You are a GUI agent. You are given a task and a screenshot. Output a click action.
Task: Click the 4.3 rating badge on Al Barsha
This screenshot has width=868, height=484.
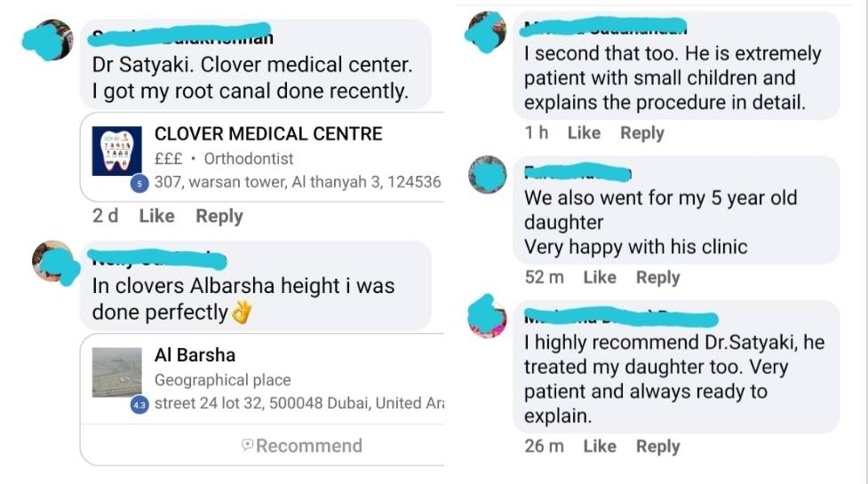pos(139,405)
